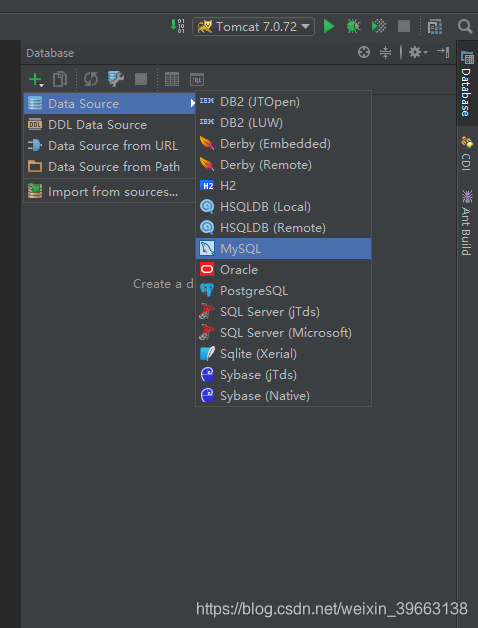Choose PostgreSQL data source
Screen dimensions: 478x628
(x=283, y=290)
